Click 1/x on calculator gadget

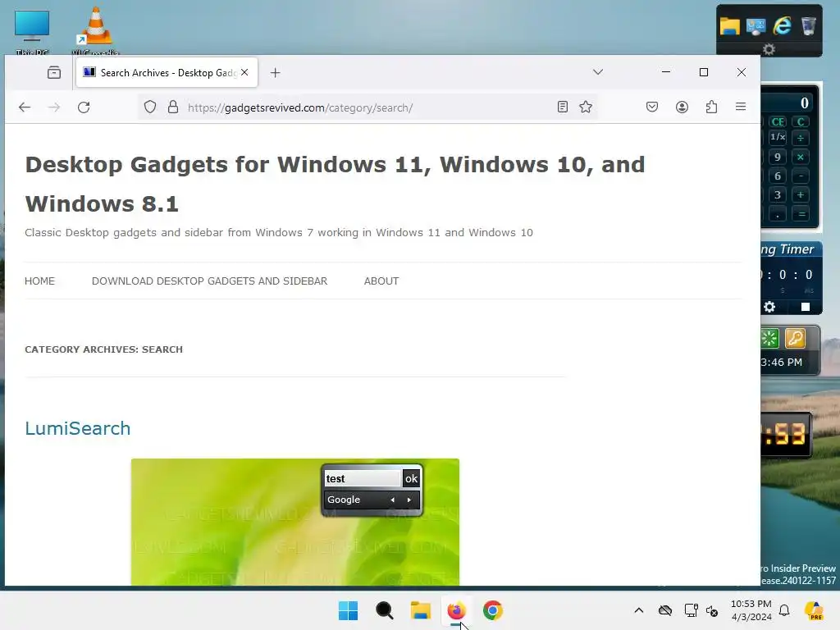click(x=778, y=137)
